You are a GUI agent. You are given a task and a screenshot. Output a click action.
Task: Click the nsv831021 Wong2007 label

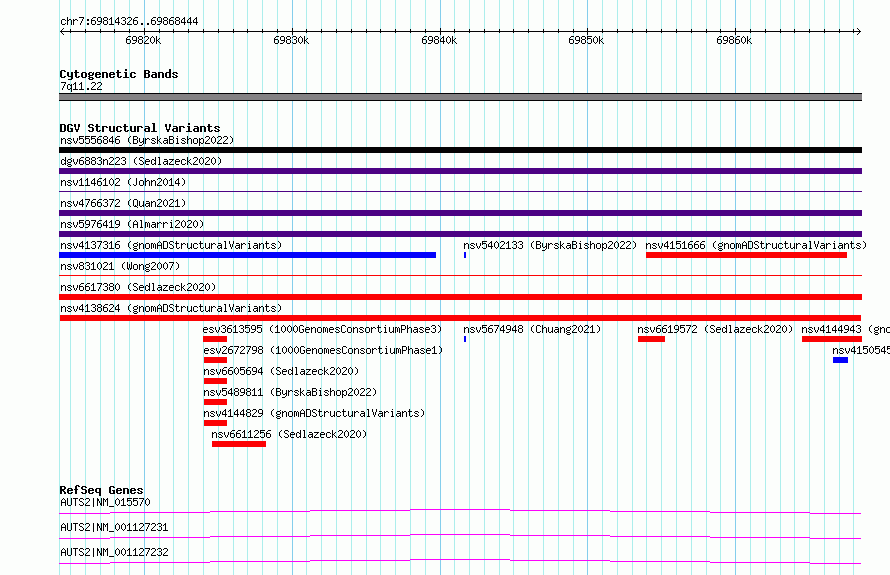coord(120,266)
